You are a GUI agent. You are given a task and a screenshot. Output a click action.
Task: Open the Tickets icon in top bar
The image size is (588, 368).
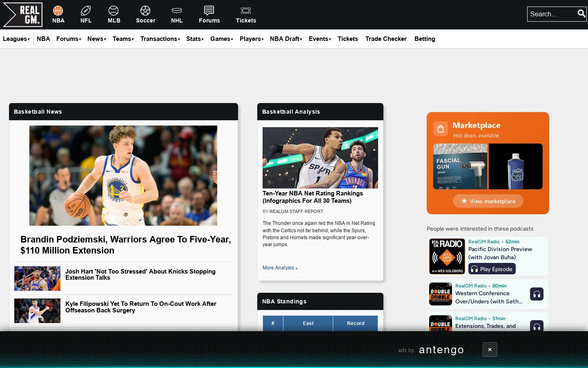pyautogui.click(x=246, y=11)
